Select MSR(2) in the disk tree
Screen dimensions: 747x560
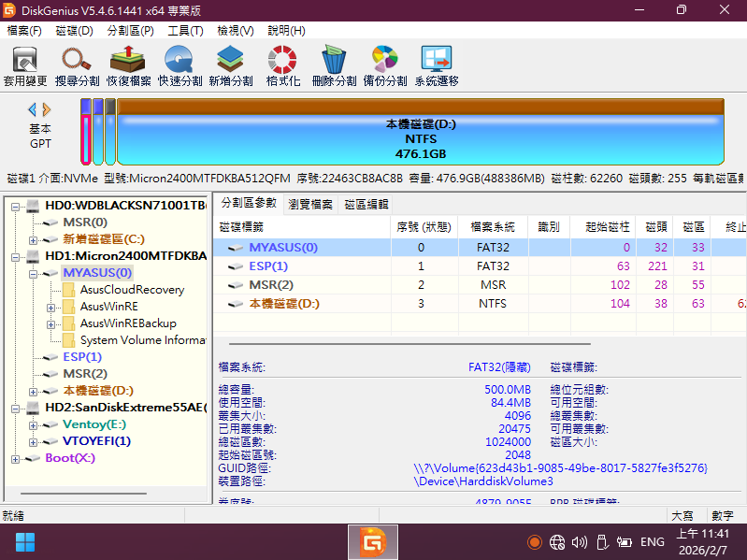click(x=85, y=374)
